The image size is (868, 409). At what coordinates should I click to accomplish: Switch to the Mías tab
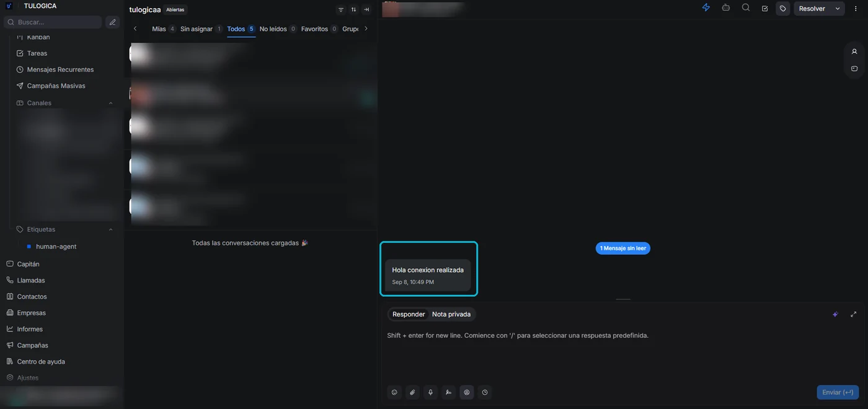(164, 29)
